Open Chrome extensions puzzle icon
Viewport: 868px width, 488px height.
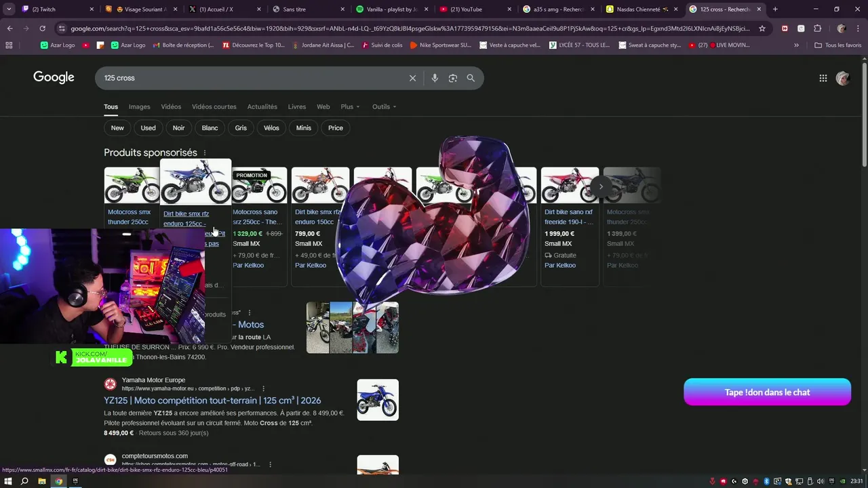[x=817, y=28]
